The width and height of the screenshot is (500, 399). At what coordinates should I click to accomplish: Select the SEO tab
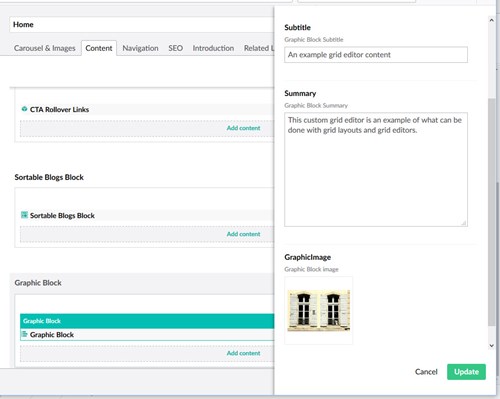click(x=175, y=48)
